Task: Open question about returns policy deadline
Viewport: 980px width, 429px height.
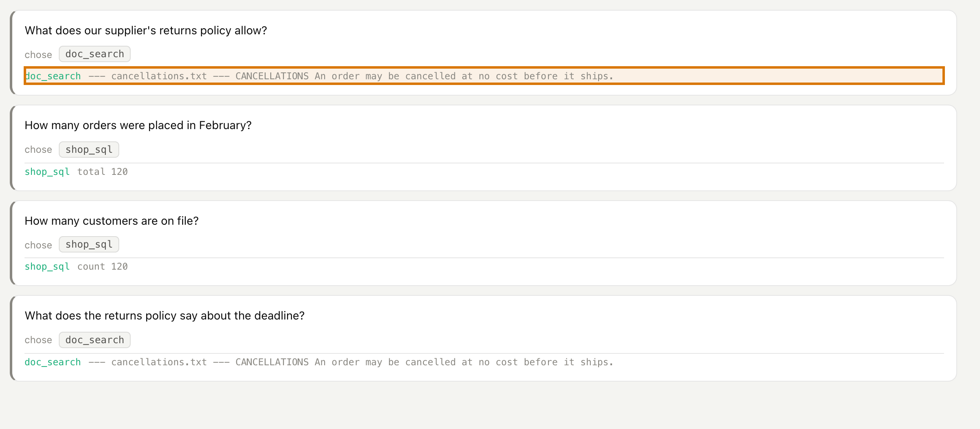Action: [165, 316]
